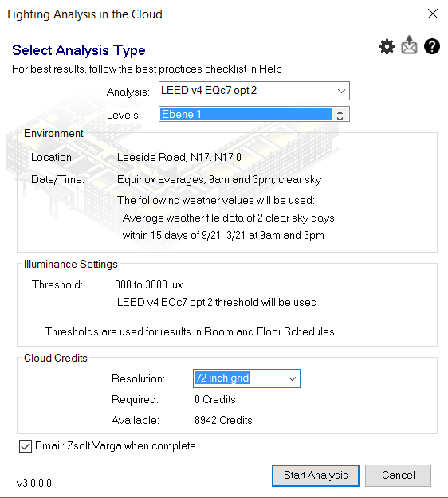Click the Select Analysis Type heading
Screen dimensions: 448x498
[x=79, y=50]
